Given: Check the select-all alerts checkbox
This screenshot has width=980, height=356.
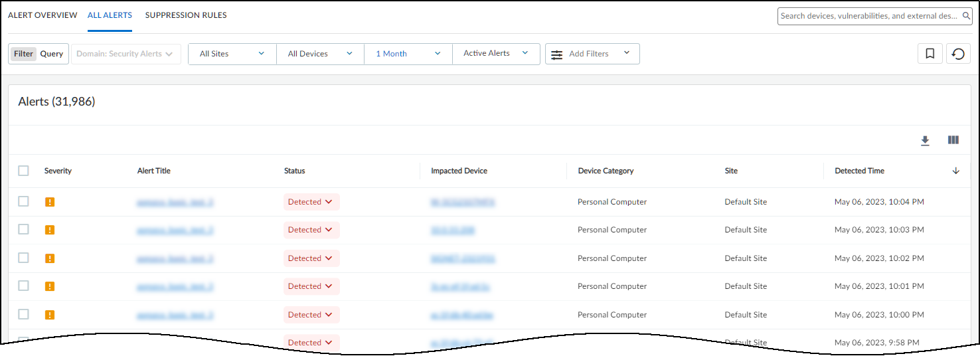Looking at the screenshot, I should point(23,171).
